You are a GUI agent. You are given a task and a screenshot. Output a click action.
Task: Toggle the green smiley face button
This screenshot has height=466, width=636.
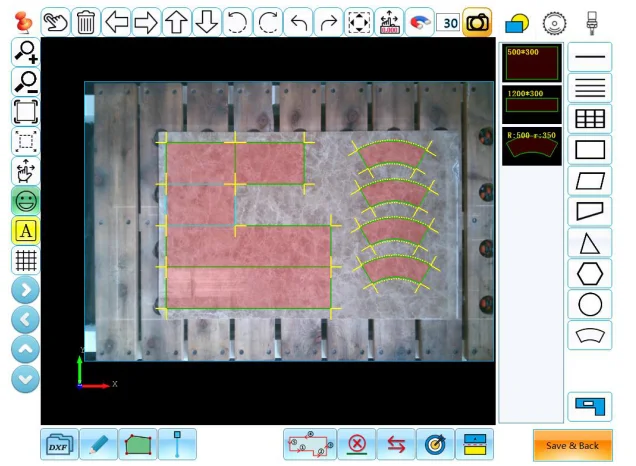click(25, 201)
